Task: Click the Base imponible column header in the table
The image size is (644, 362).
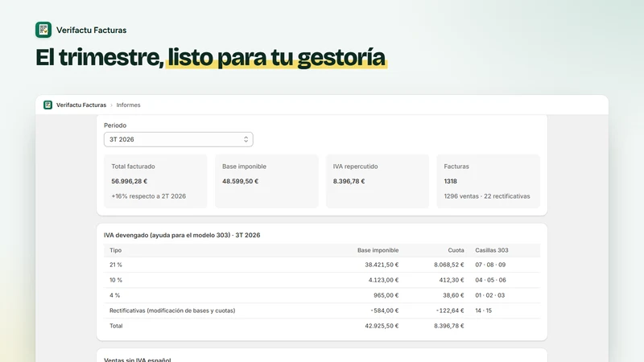Action: [x=378, y=250]
